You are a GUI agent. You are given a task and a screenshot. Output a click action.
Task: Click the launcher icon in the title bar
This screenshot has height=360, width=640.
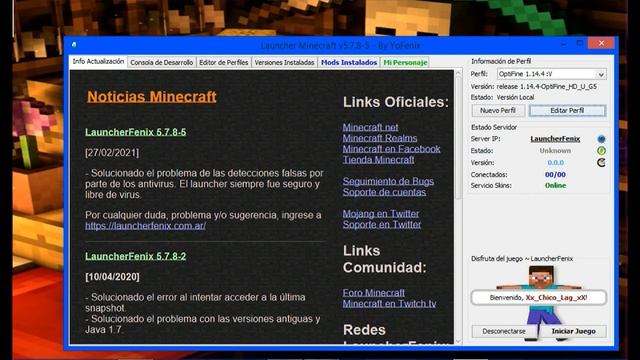pyautogui.click(x=74, y=44)
